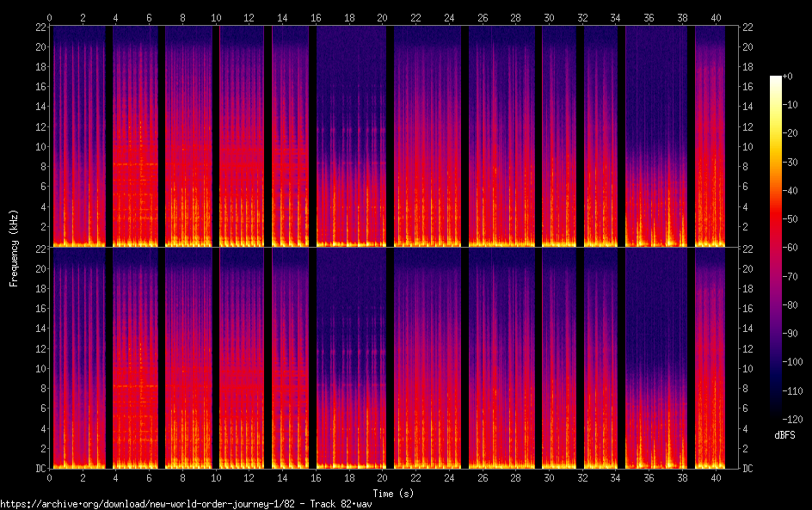Click the 30 second tick on the bottom time axis
The image size is (812, 510).
pos(549,476)
